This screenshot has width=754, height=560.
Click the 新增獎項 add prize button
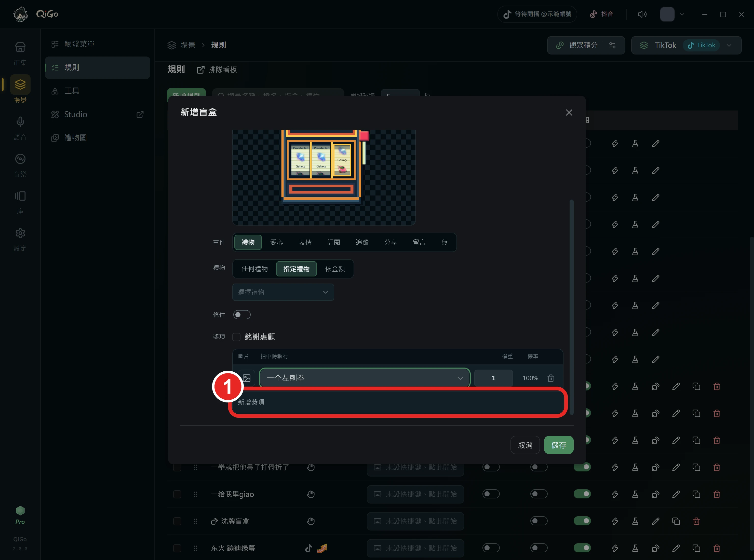click(398, 402)
